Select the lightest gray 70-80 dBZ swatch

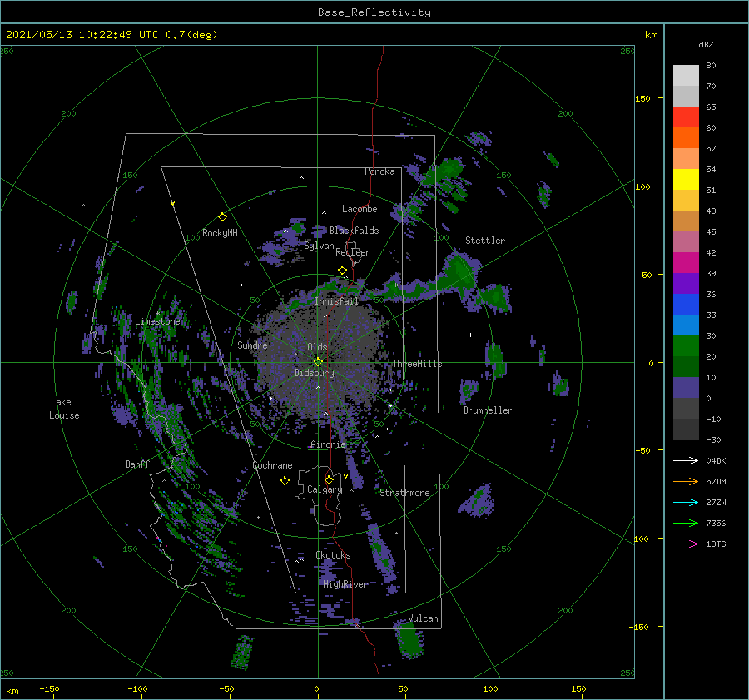click(686, 76)
